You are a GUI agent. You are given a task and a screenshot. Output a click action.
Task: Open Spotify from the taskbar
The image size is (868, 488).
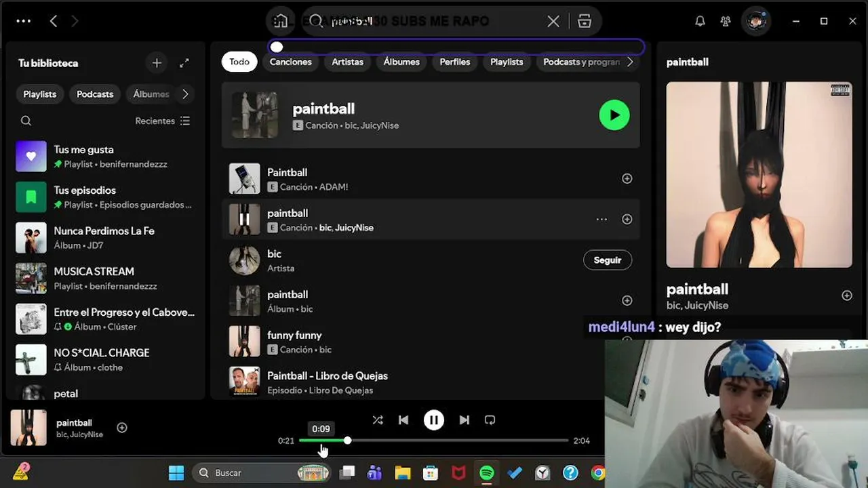[487, 472]
